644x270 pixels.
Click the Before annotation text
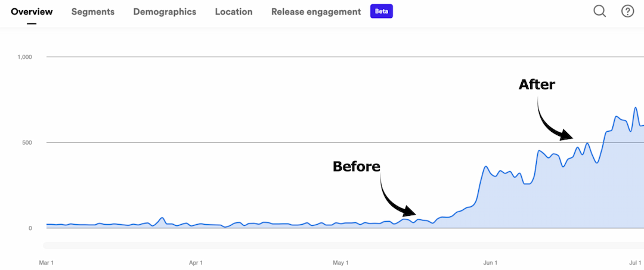[x=356, y=166]
